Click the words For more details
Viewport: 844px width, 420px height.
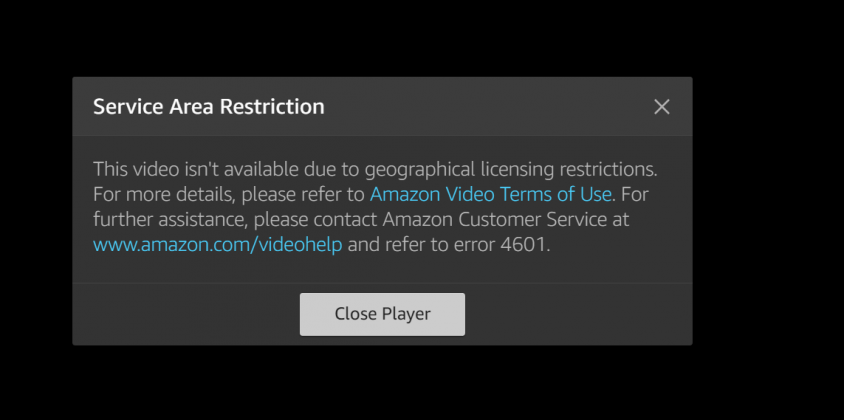164,194
